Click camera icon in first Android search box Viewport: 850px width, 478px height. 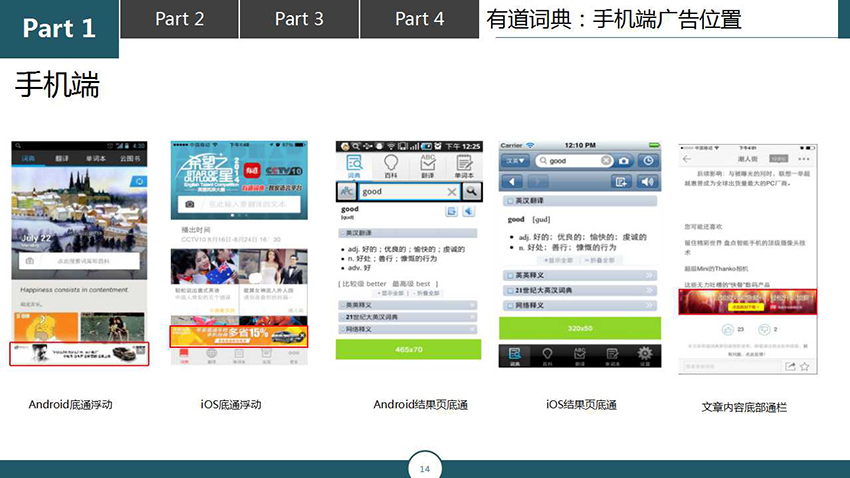coord(30,261)
